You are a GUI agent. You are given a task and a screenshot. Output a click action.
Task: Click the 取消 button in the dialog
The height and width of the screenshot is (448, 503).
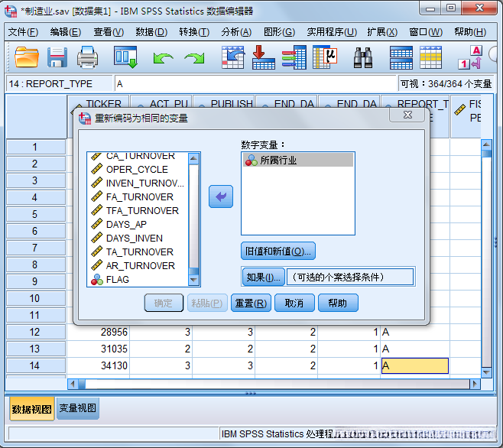(294, 303)
